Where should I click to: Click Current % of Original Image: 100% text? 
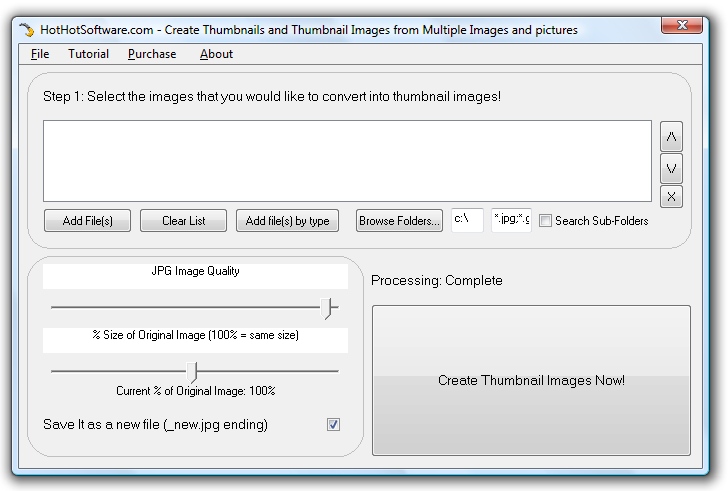pyautogui.click(x=195, y=391)
